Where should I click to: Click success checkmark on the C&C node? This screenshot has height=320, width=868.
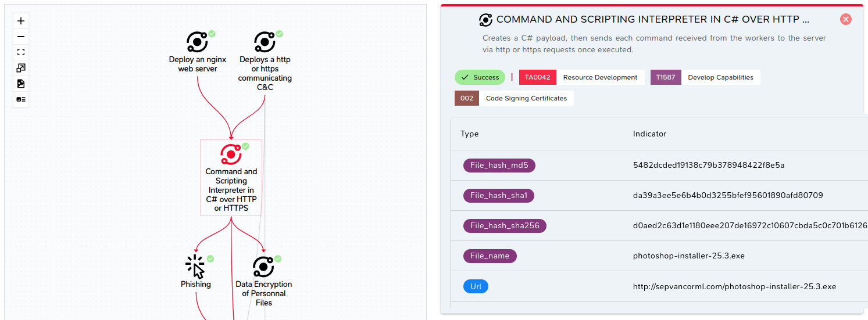279,34
